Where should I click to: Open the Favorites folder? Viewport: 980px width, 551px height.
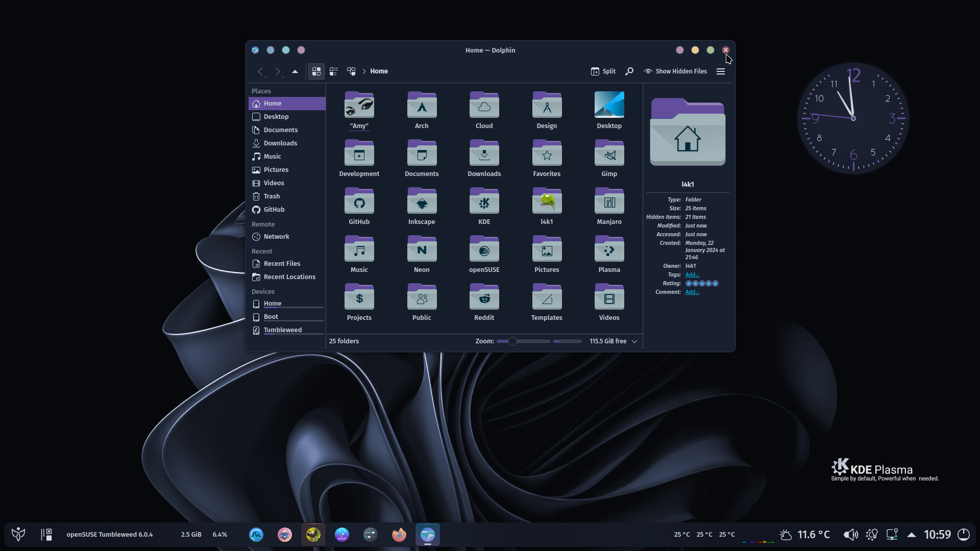pyautogui.click(x=547, y=158)
